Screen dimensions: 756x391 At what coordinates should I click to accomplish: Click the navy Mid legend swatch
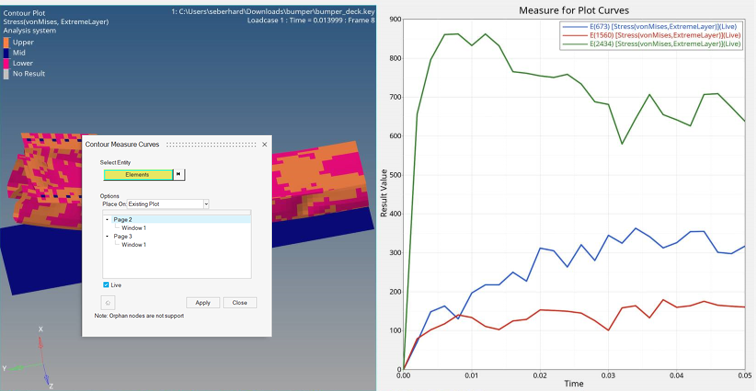(x=6, y=53)
